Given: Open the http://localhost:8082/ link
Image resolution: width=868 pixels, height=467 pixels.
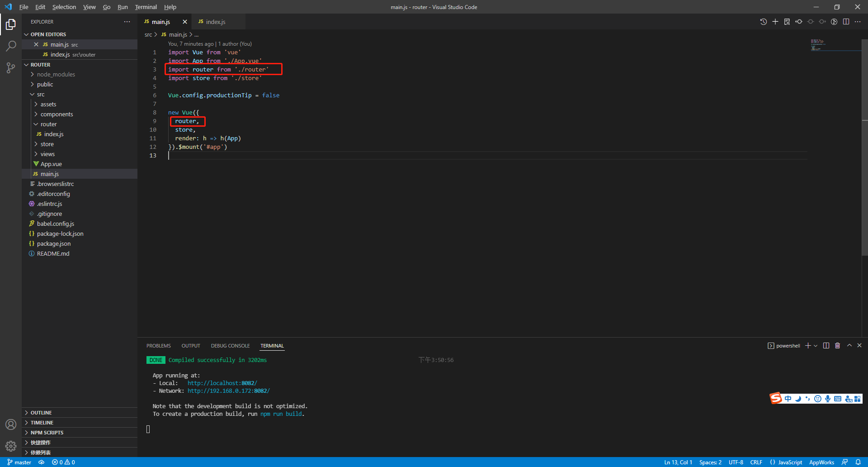Looking at the screenshot, I should tap(222, 383).
